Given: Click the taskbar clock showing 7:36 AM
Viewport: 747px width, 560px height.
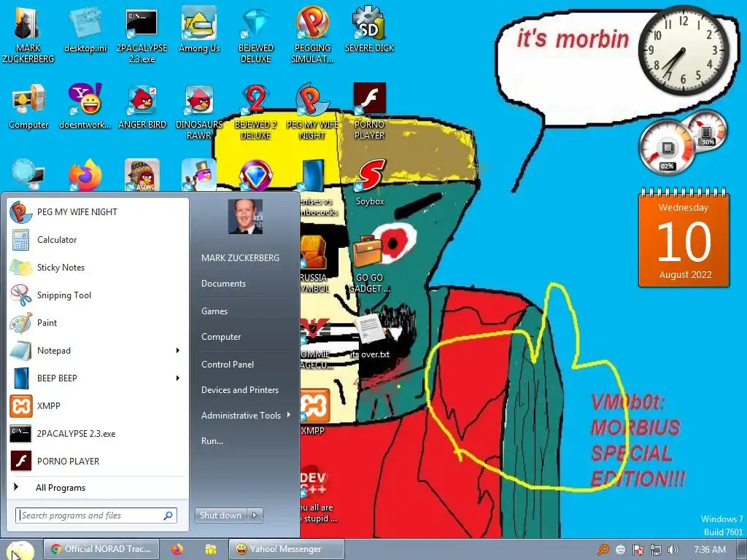Looking at the screenshot, I should (x=710, y=550).
